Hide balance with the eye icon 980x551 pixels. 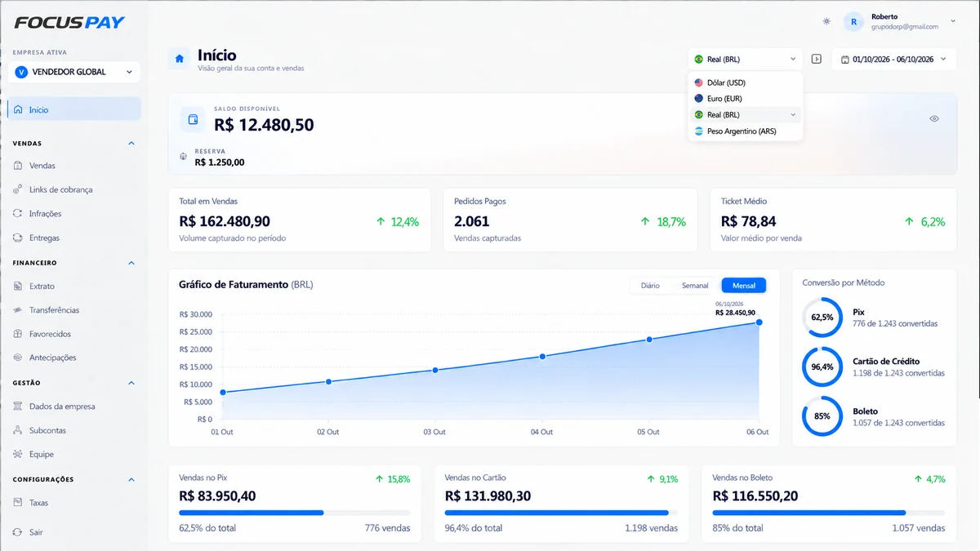click(x=934, y=118)
